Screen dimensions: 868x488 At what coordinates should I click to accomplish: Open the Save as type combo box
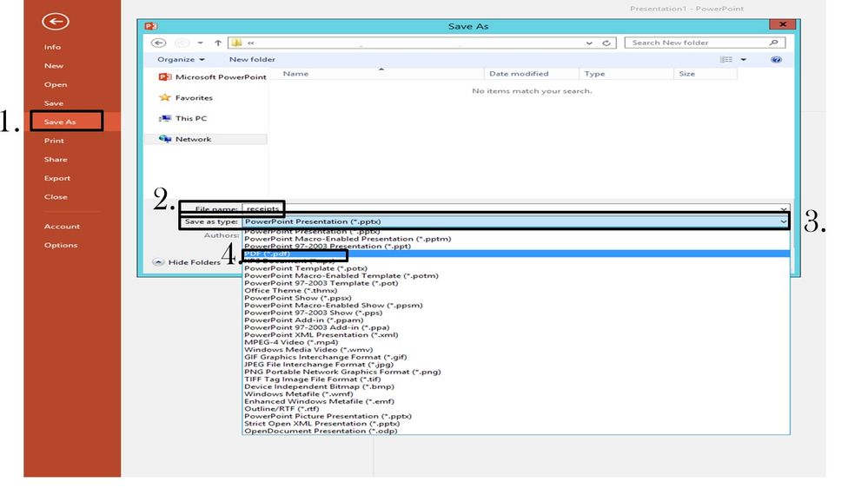click(515, 221)
